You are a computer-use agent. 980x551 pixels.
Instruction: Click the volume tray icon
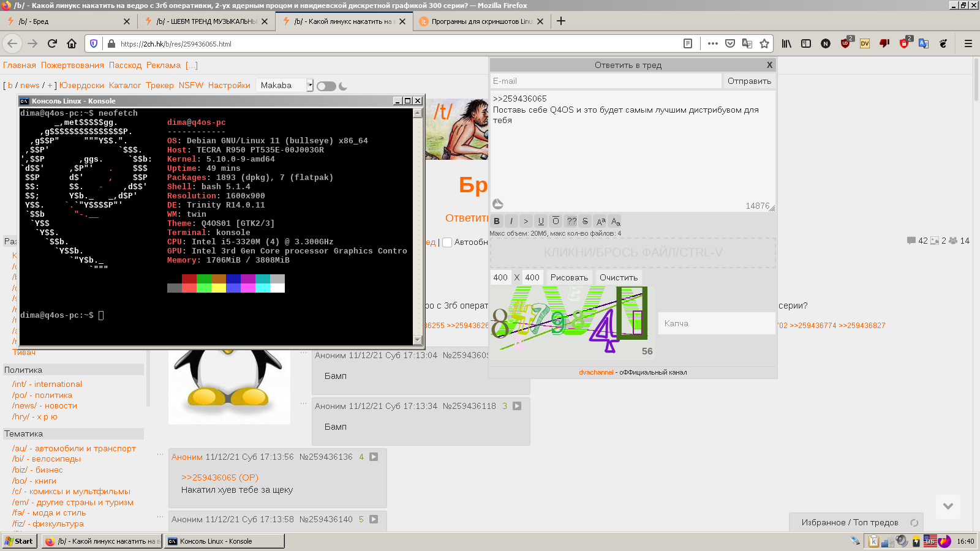902,541
